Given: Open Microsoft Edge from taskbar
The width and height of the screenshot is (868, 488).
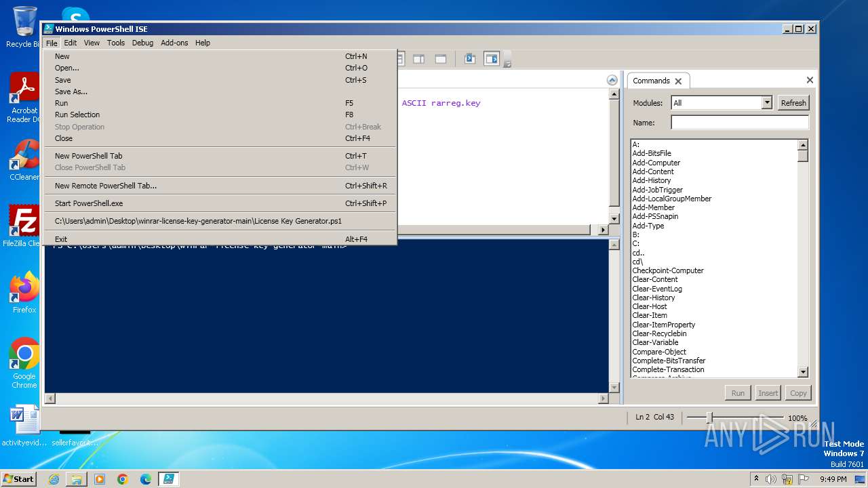Looking at the screenshot, I should [x=146, y=479].
